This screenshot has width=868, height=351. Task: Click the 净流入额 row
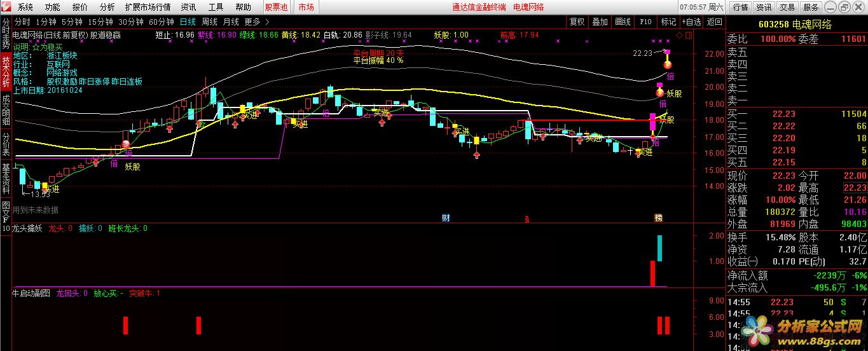coord(797,275)
